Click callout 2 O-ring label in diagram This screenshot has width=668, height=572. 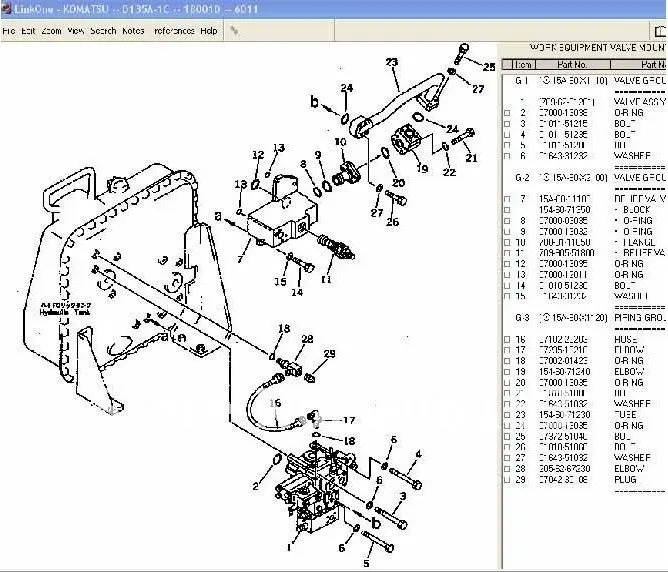[256, 486]
